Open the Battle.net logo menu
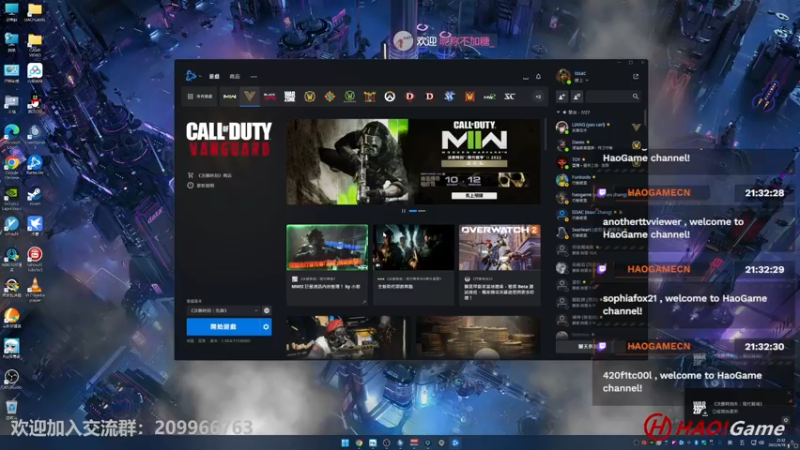 click(192, 76)
